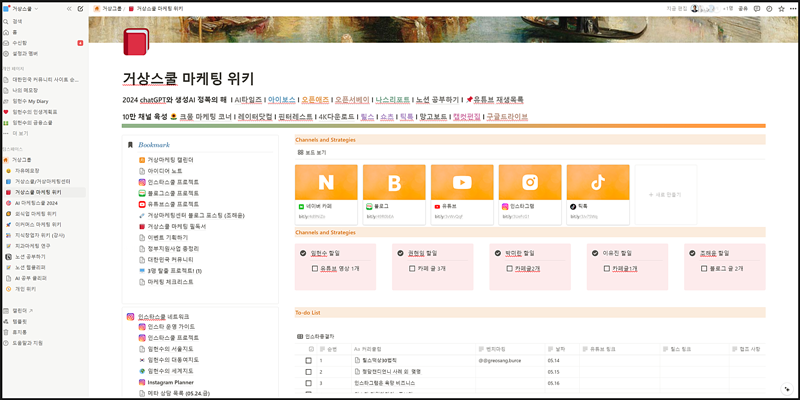Click the red book page icon

tap(135, 41)
